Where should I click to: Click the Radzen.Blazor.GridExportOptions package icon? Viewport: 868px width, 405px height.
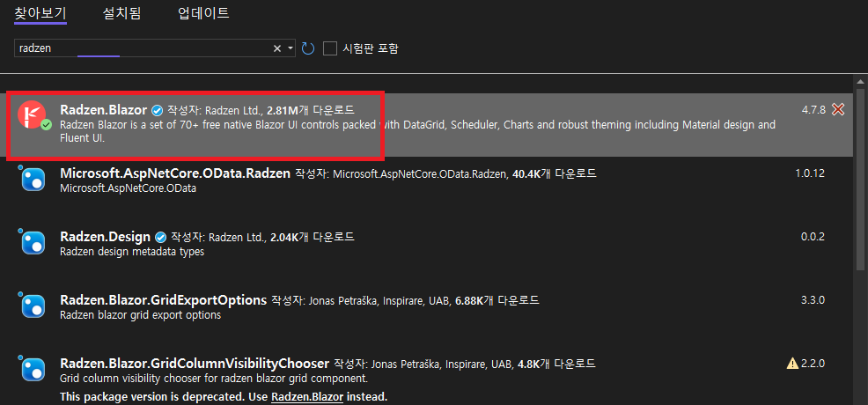pyautogui.click(x=33, y=307)
